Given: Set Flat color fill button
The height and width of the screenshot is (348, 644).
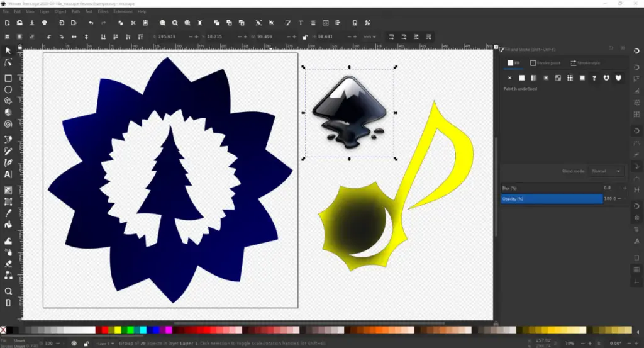Looking at the screenshot, I should tap(521, 77).
